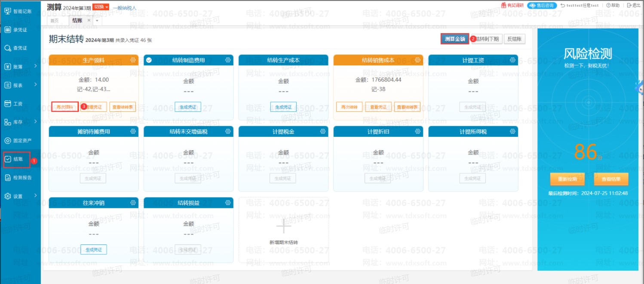
Task: Click the gear icon on 计提工资 card
Action: 512,60
